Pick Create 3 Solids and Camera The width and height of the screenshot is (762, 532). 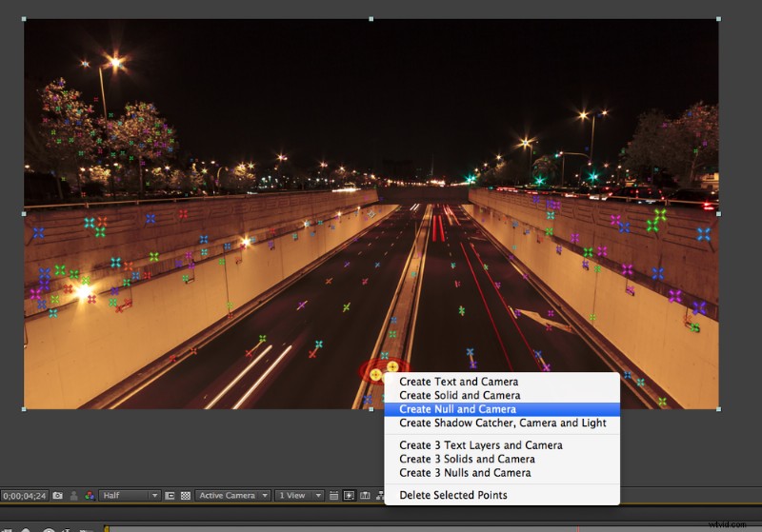point(467,459)
